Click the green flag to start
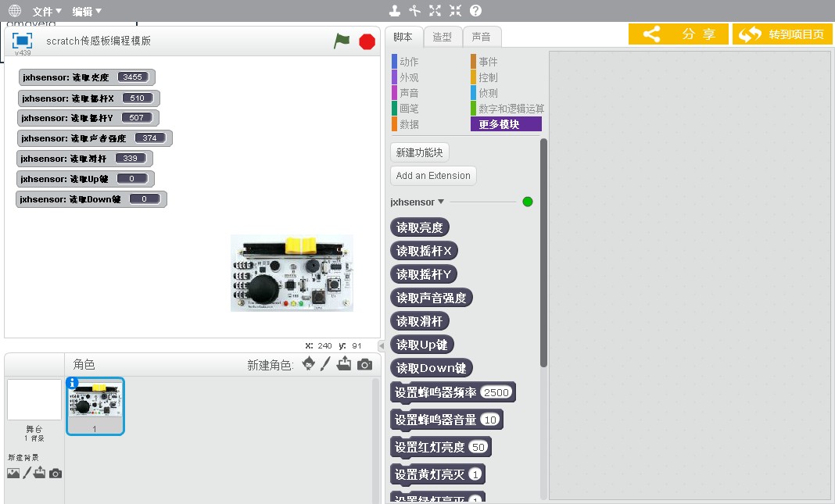The image size is (835, 504). point(342,41)
